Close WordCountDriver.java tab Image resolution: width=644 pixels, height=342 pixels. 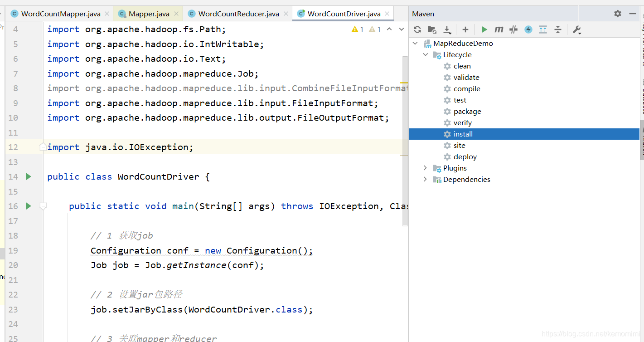tap(387, 14)
